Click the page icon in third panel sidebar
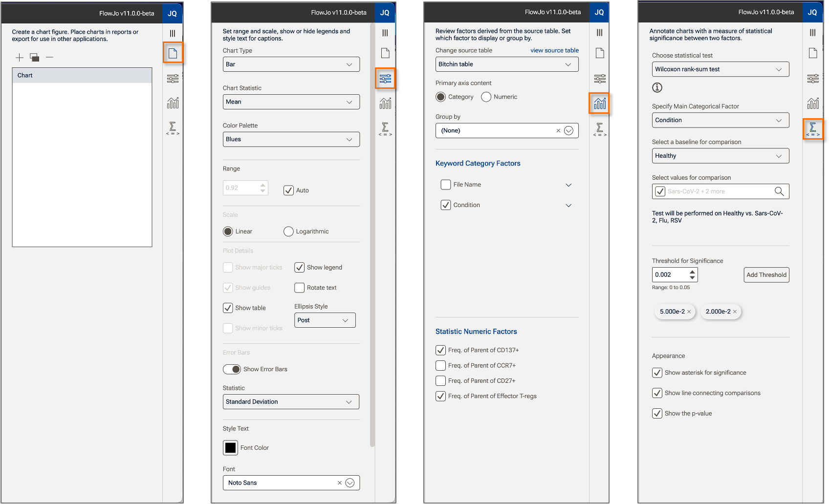This screenshot has height=504, width=830. (x=600, y=53)
